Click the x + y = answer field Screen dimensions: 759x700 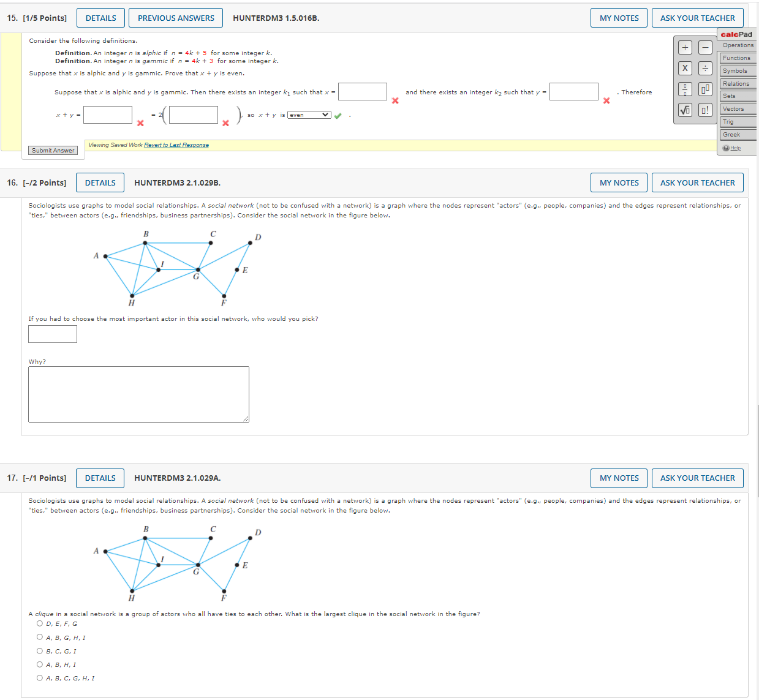click(x=108, y=115)
